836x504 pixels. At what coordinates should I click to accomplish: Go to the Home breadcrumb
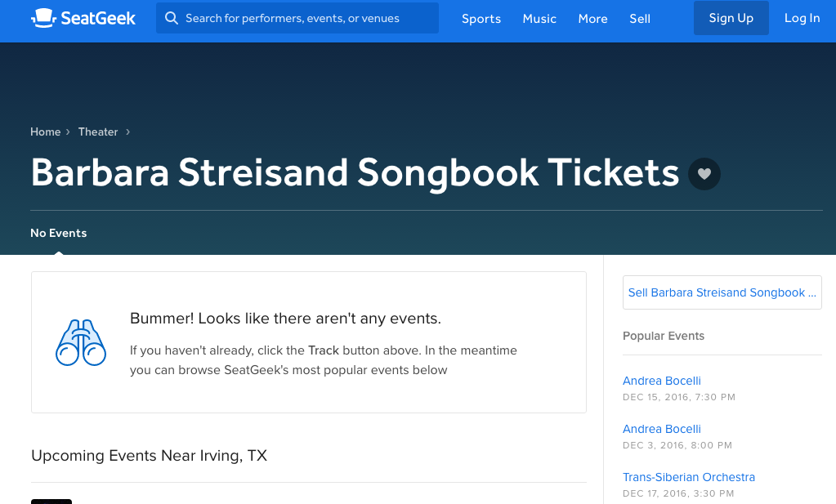pyautogui.click(x=46, y=132)
